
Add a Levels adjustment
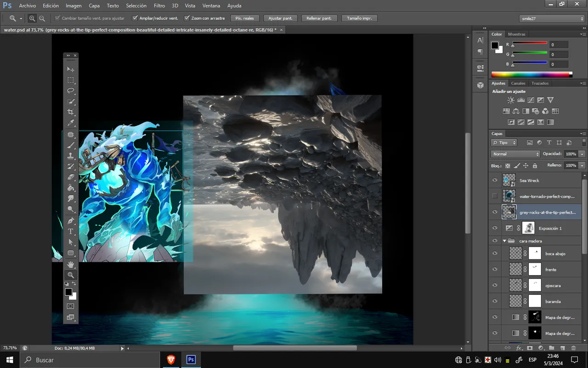pyautogui.click(x=521, y=100)
